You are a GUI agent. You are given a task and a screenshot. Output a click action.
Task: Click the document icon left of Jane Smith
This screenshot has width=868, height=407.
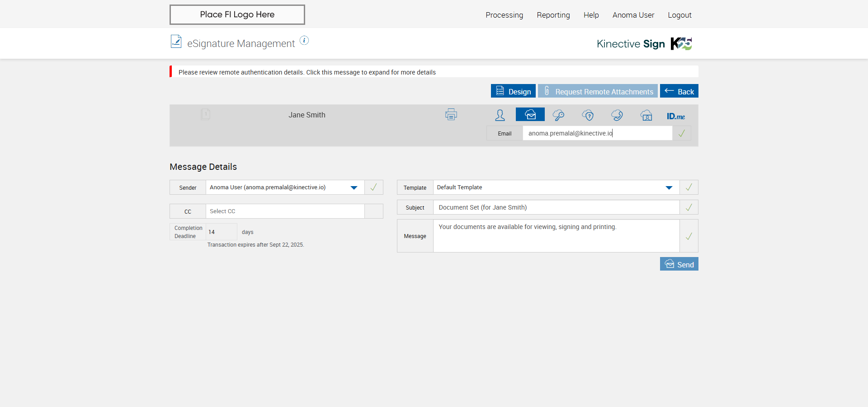205,114
